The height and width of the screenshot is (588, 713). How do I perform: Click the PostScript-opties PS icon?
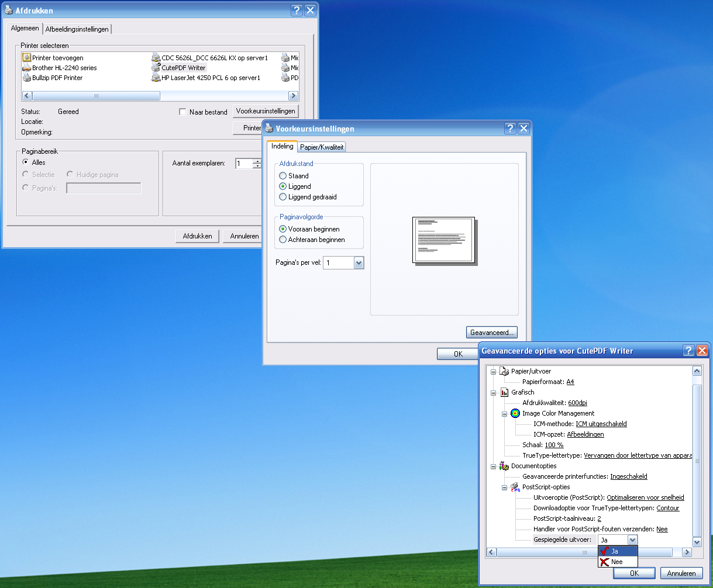point(515,487)
